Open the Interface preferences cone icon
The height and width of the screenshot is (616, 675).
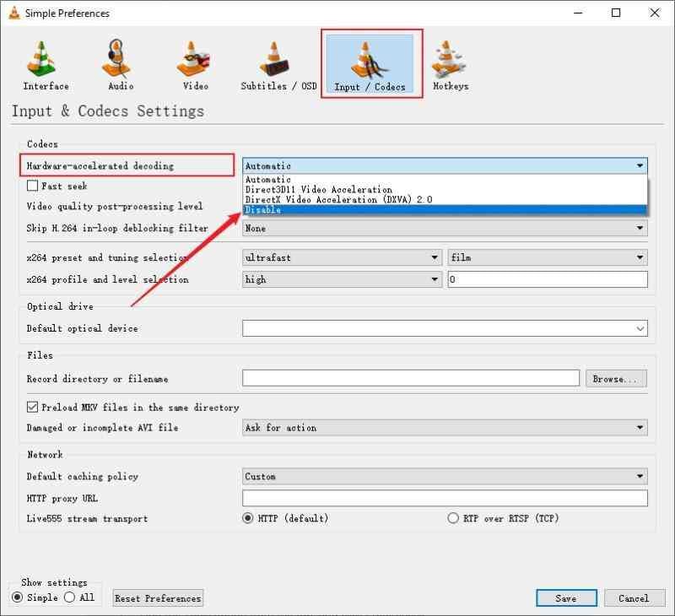(41, 59)
